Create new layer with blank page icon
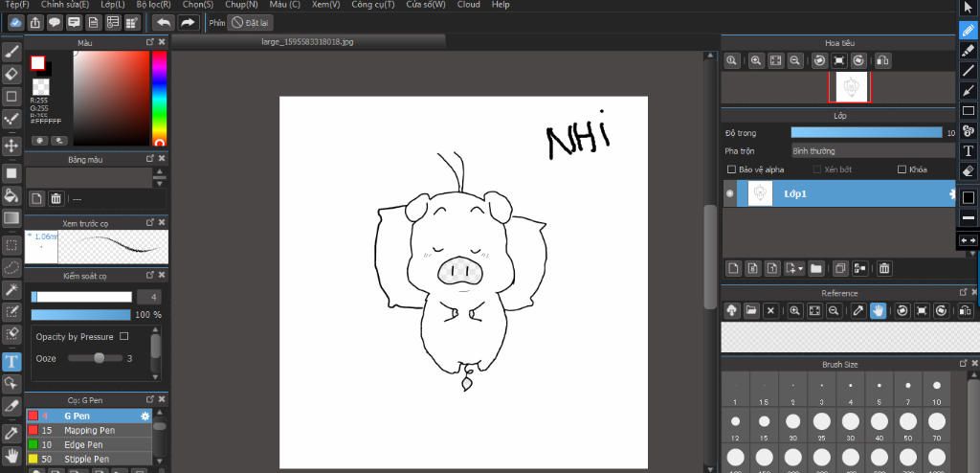Image resolution: width=980 pixels, height=473 pixels. (733, 269)
